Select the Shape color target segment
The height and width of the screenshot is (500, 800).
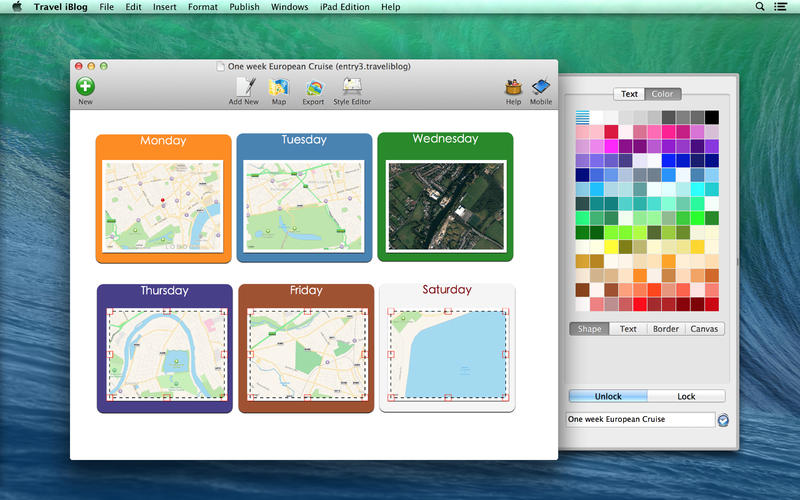click(589, 329)
